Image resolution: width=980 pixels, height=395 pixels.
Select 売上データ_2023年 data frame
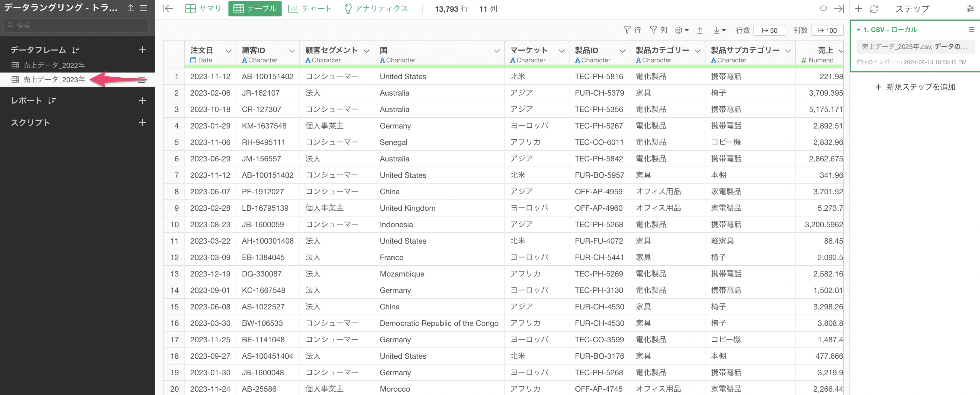point(53,79)
